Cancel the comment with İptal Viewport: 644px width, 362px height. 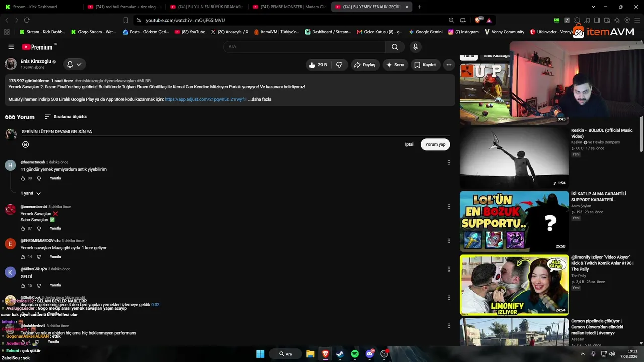pos(409,144)
